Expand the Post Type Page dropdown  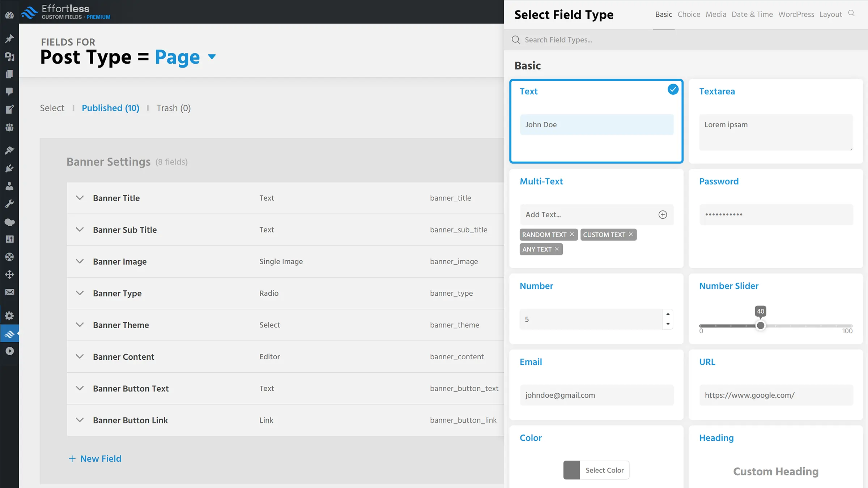(x=212, y=57)
